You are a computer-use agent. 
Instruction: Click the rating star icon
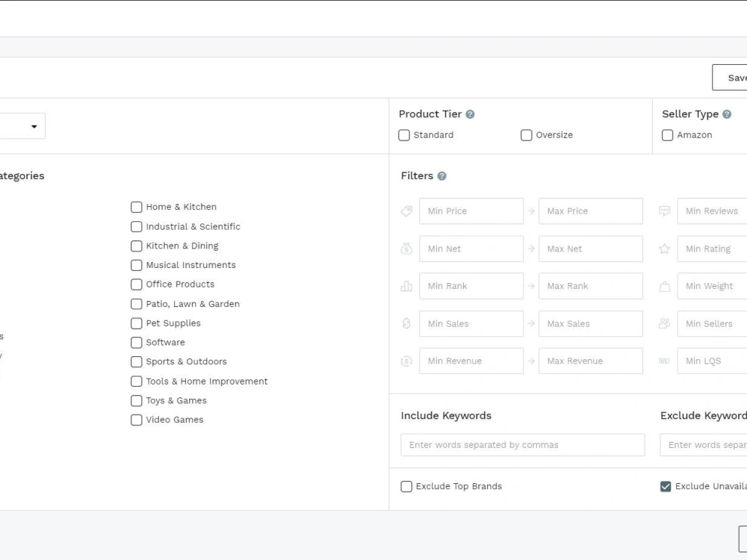[x=664, y=249]
